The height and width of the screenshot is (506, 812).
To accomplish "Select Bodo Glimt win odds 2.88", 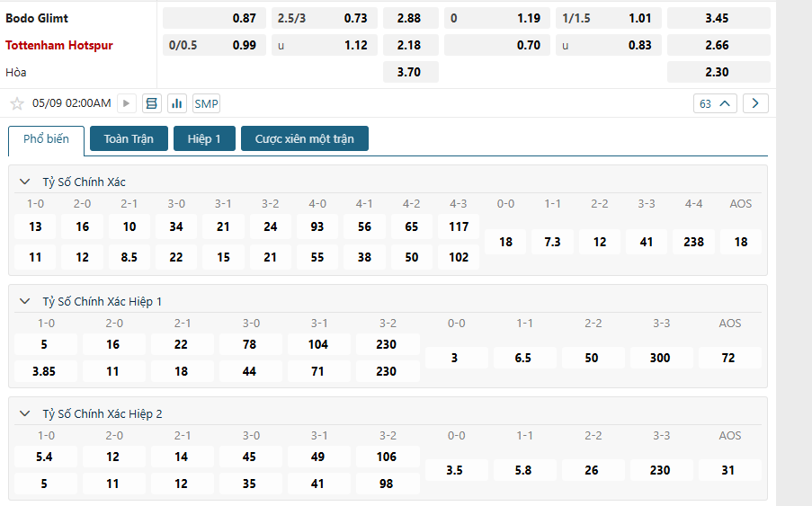I will 411,18.
